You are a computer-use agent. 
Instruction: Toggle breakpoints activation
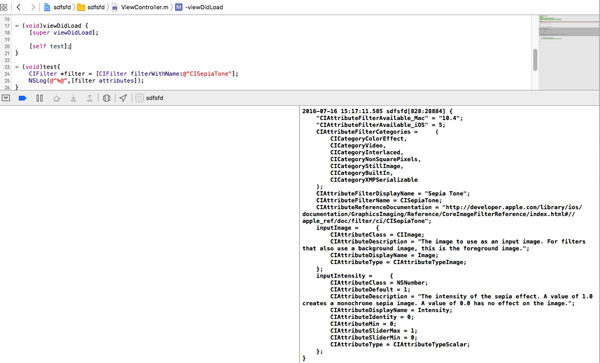point(22,98)
